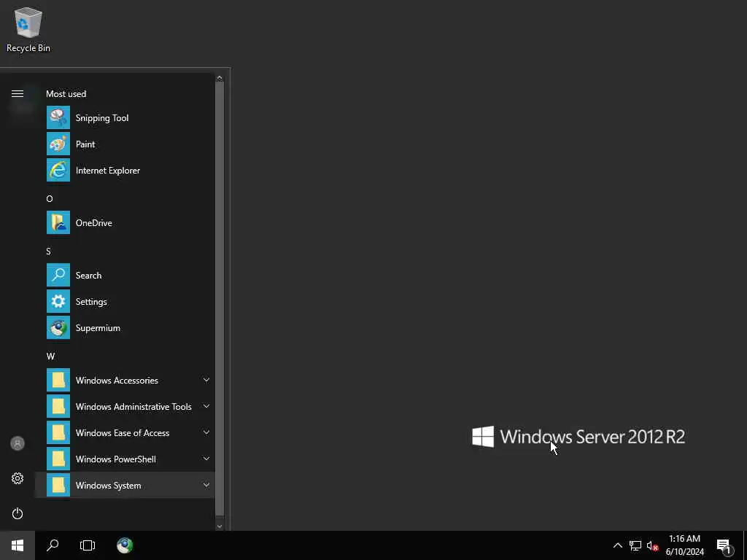Click the Settings app gear tile
Viewport: 747px width, 560px height.
point(58,301)
